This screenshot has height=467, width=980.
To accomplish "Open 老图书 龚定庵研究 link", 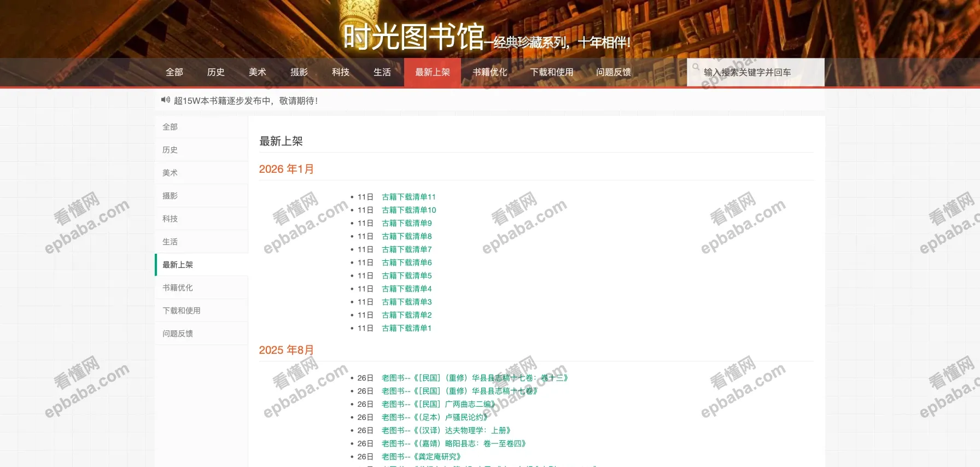I will pos(422,457).
